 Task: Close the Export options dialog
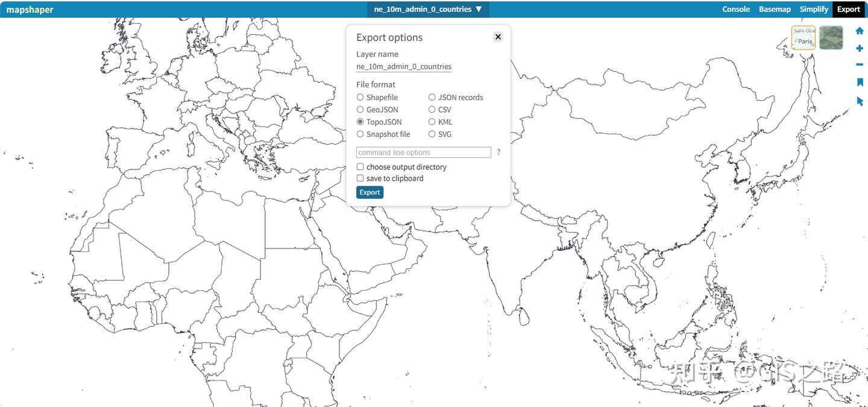(498, 37)
